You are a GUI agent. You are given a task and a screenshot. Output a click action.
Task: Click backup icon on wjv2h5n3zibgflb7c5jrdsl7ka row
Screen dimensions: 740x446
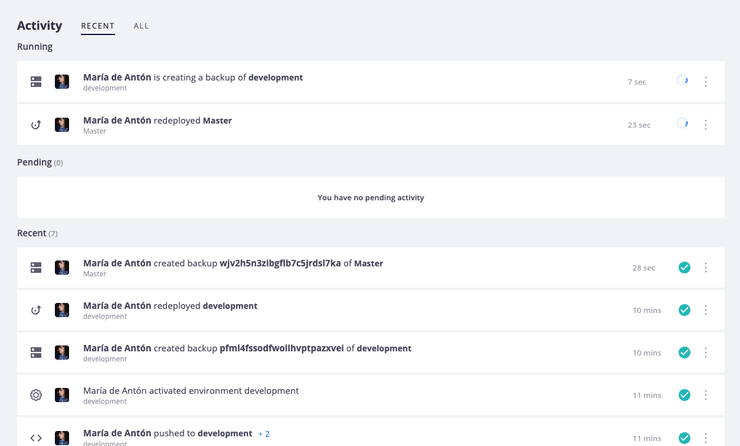click(x=36, y=268)
